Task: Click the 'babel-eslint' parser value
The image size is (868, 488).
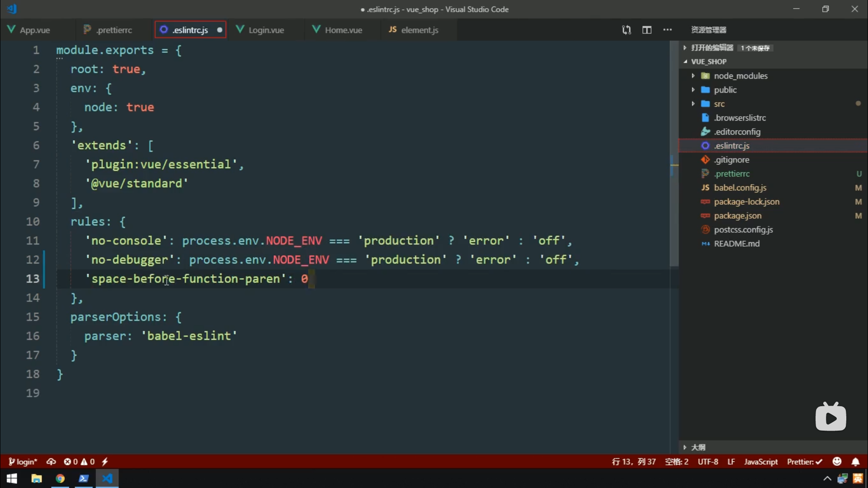Action: click(x=189, y=336)
